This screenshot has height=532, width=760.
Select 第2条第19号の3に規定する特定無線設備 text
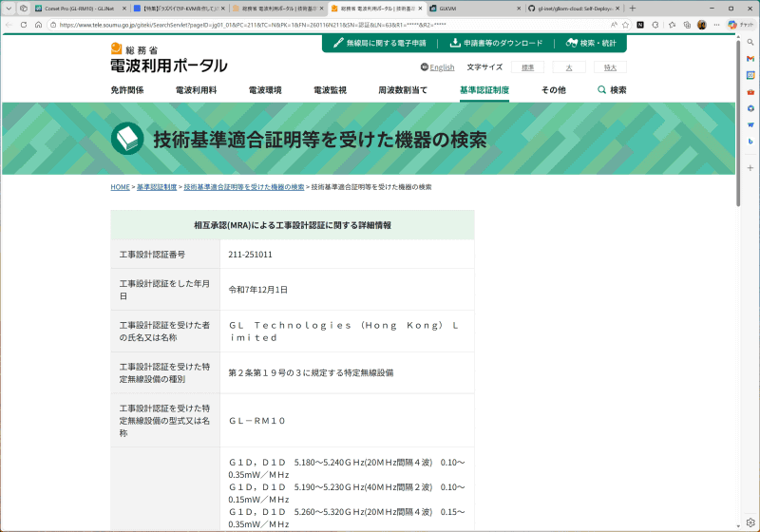pyautogui.click(x=311, y=372)
